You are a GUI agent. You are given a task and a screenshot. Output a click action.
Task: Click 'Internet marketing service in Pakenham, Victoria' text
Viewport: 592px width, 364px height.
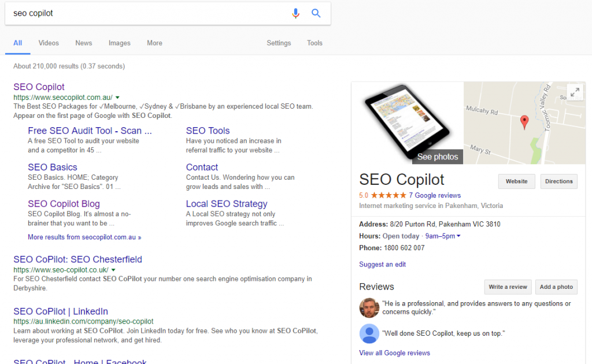431,206
